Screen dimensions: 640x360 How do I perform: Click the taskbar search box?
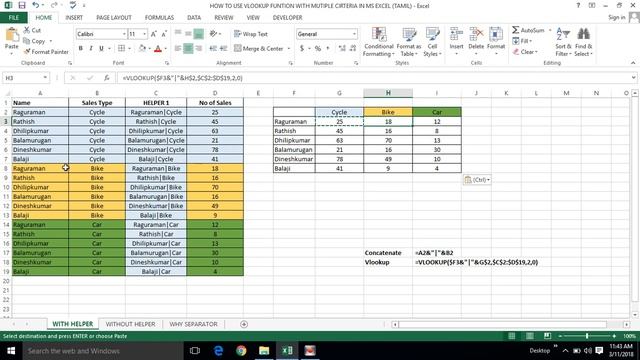[x=103, y=351]
